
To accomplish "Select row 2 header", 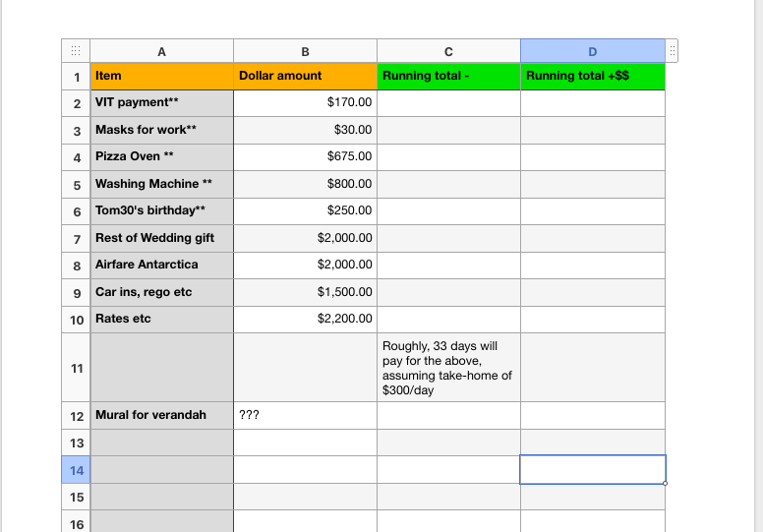I will (x=76, y=103).
